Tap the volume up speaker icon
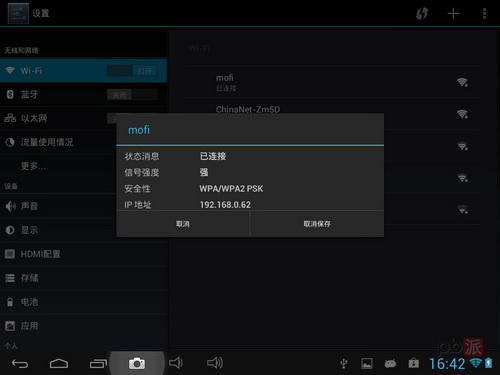The image size is (500, 375). coord(215,363)
